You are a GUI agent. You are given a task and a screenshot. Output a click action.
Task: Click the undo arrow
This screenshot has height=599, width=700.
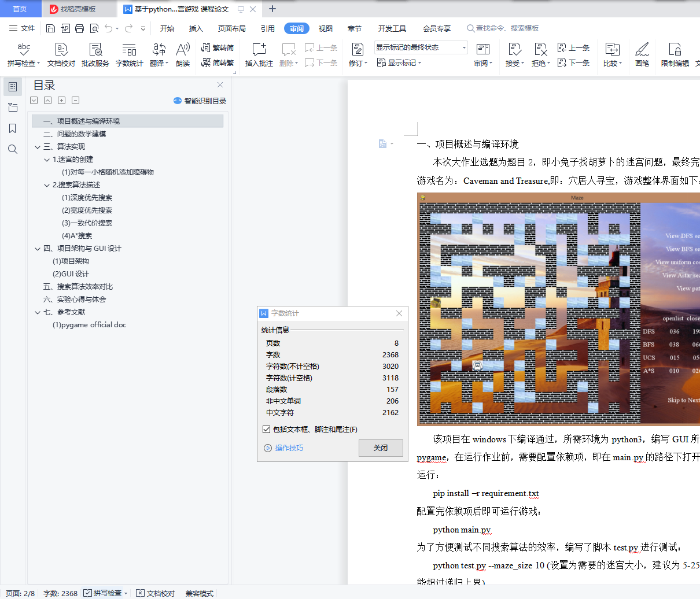(x=108, y=28)
